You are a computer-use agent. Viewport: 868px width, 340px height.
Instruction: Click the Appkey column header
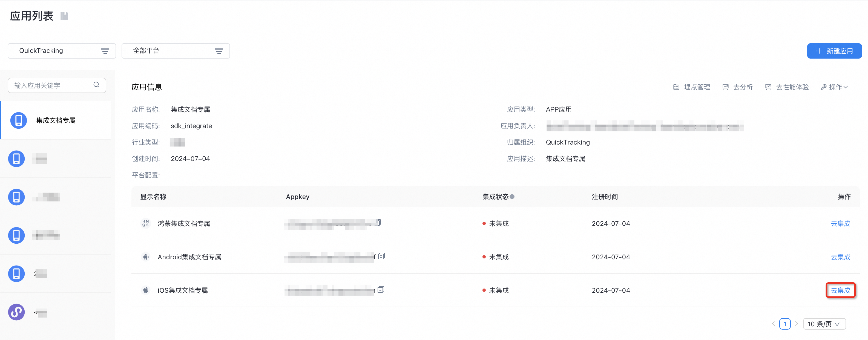click(298, 197)
